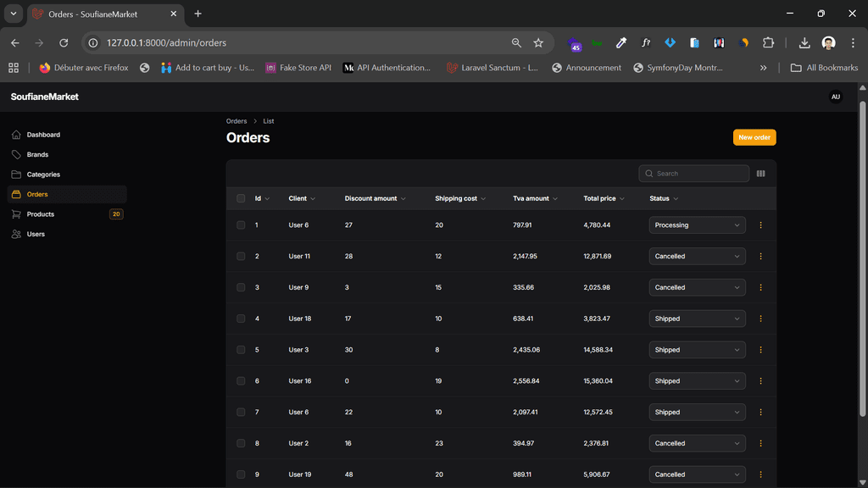Open the three-dot actions menu for order 4

tap(760, 319)
